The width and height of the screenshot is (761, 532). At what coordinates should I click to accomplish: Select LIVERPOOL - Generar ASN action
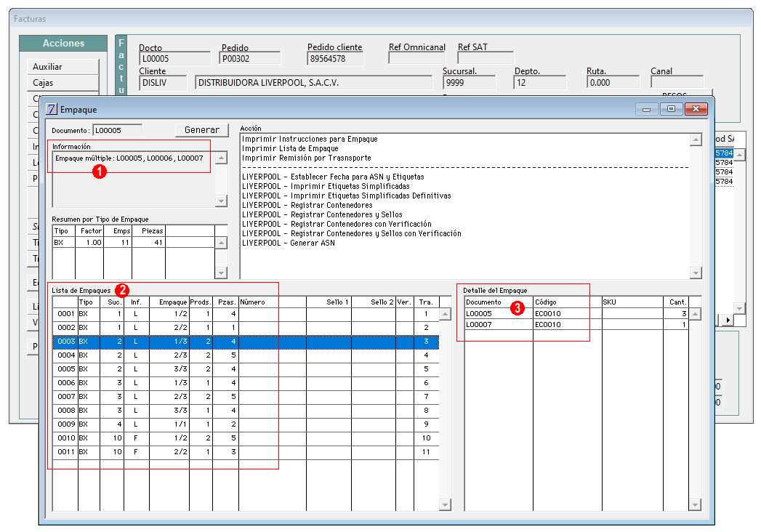(289, 243)
